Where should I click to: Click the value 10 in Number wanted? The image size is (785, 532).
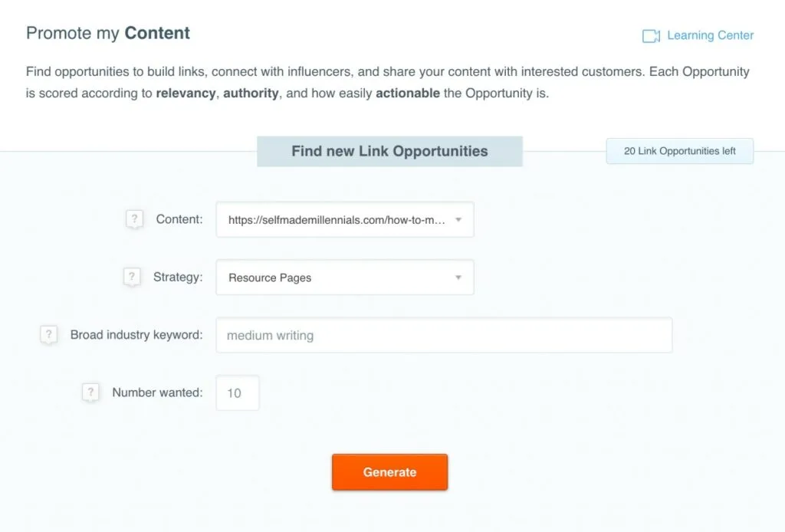237,392
